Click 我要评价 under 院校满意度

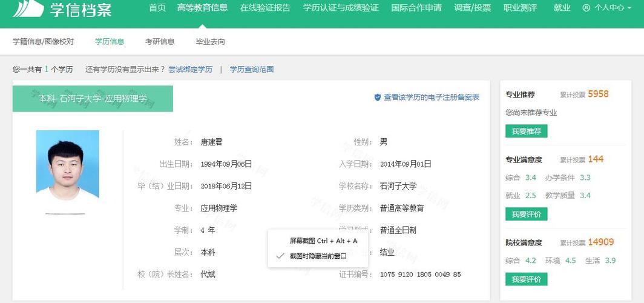526,279
